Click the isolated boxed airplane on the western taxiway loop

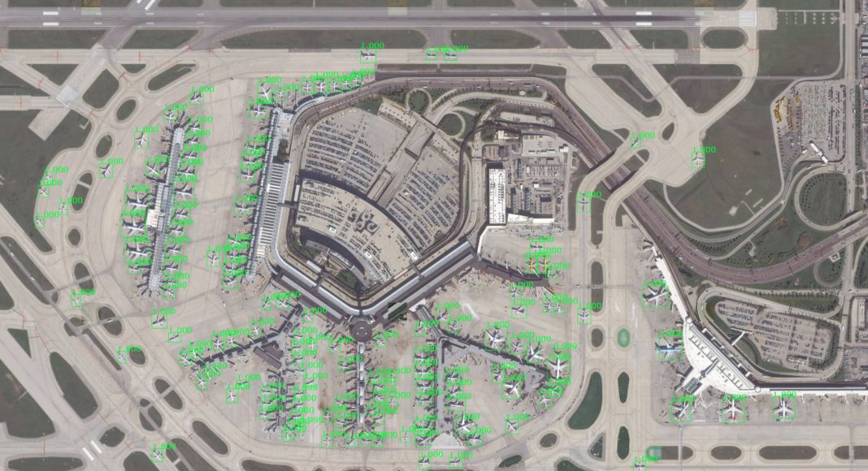pos(76,300)
